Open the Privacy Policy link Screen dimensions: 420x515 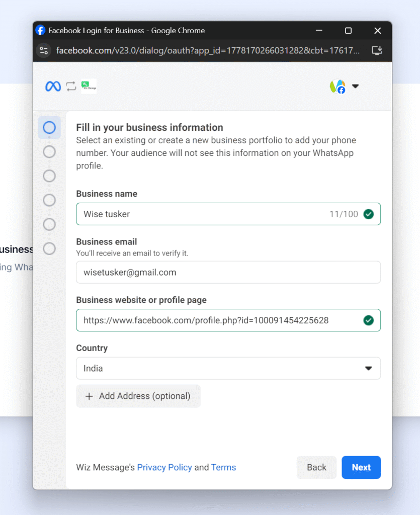point(164,467)
